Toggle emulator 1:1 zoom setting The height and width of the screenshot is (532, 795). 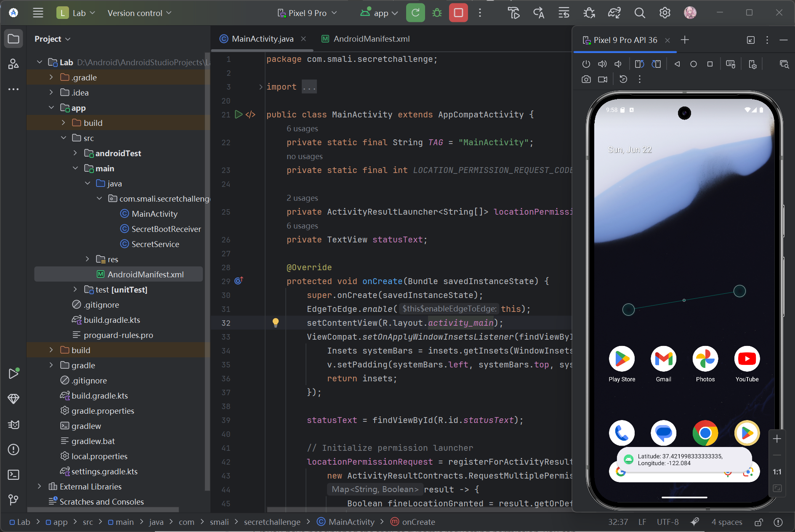777,472
